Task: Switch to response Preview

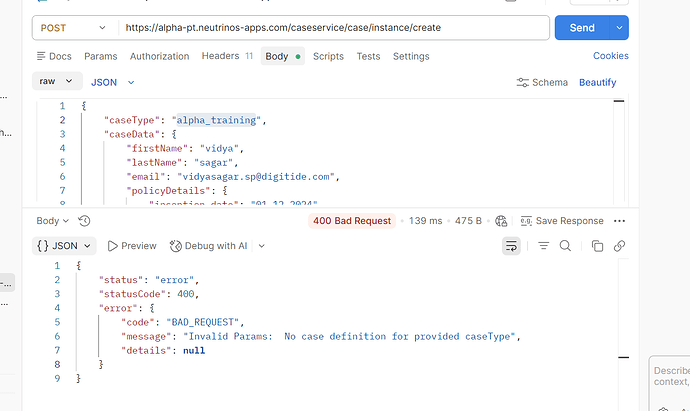Action: (132, 246)
